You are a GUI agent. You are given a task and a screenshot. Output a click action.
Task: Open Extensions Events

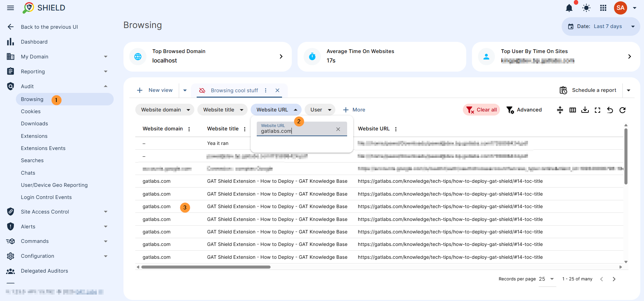(x=43, y=148)
